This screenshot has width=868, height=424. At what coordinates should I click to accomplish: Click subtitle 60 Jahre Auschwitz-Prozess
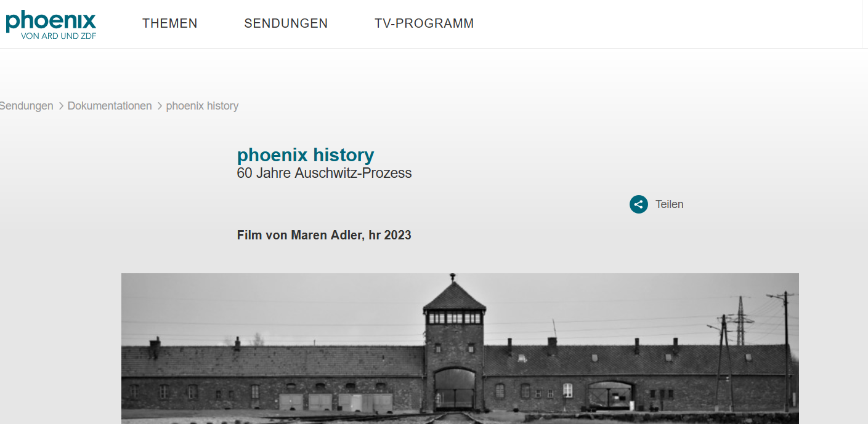click(324, 173)
